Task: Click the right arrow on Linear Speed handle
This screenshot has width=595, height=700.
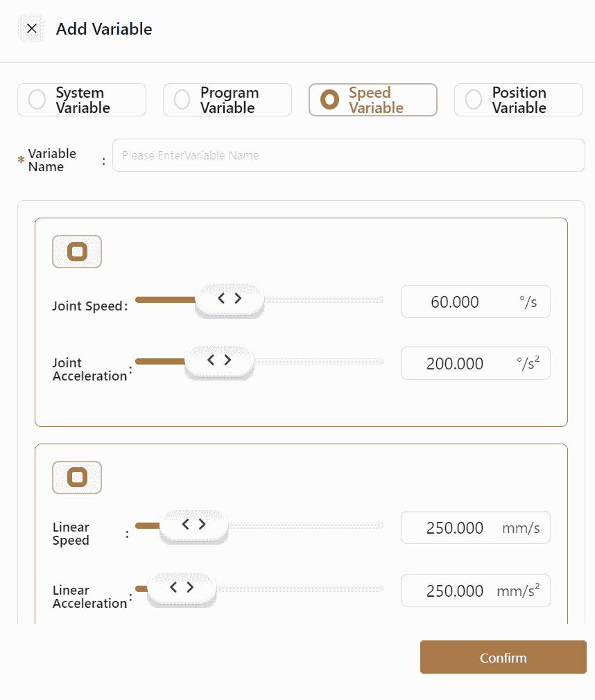Action: click(x=202, y=525)
